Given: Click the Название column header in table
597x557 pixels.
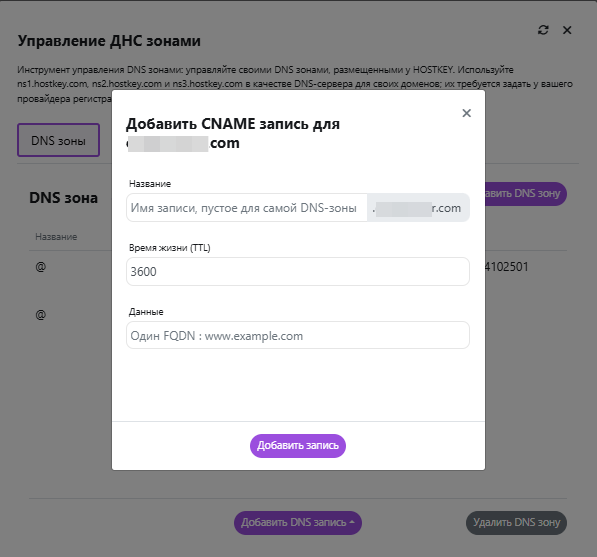Looking at the screenshot, I should tap(56, 237).
